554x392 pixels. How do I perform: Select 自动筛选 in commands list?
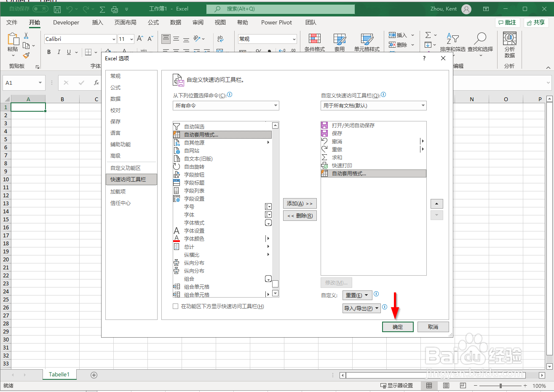pyautogui.click(x=222, y=126)
